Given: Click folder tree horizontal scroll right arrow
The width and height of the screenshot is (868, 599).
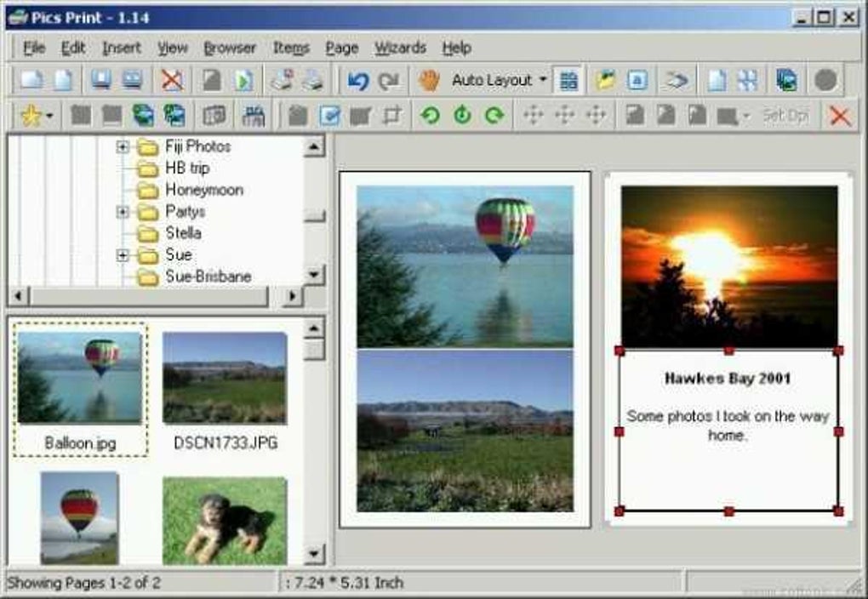Looking at the screenshot, I should click(x=292, y=296).
